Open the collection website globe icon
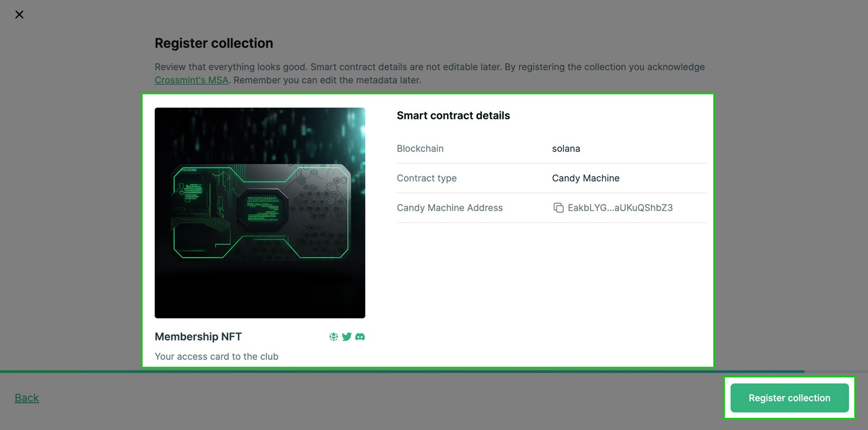 point(334,337)
